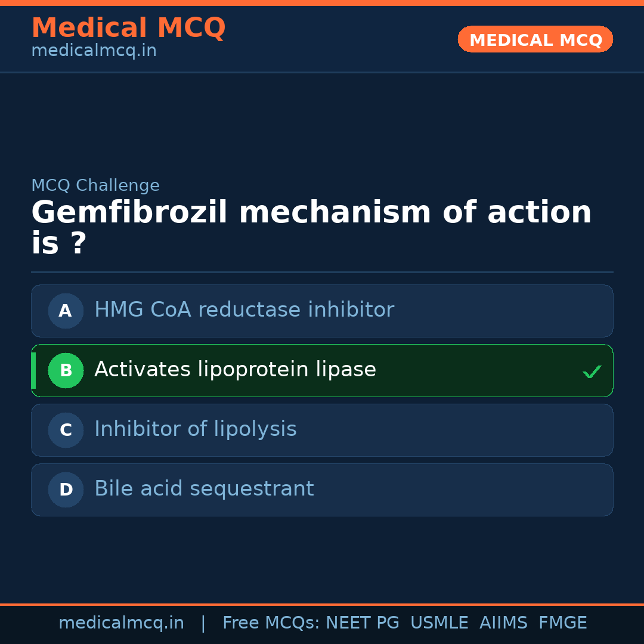This screenshot has width=644, height=644.
Task: Click the green bar left of option B
Action: coord(33,370)
